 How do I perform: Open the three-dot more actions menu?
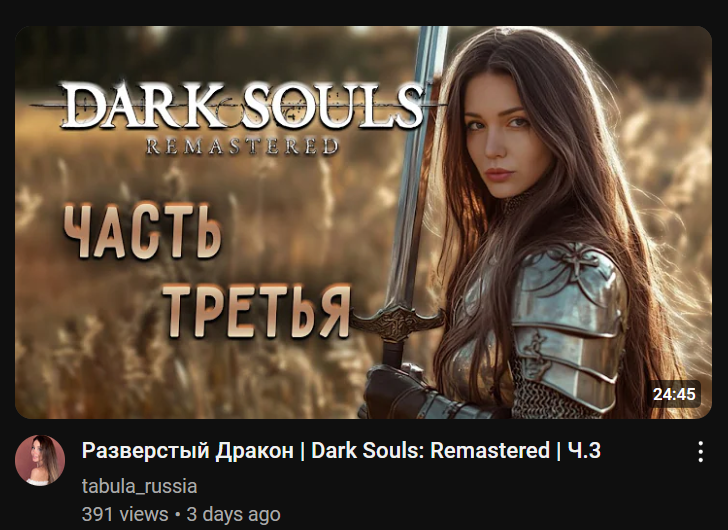click(x=700, y=452)
